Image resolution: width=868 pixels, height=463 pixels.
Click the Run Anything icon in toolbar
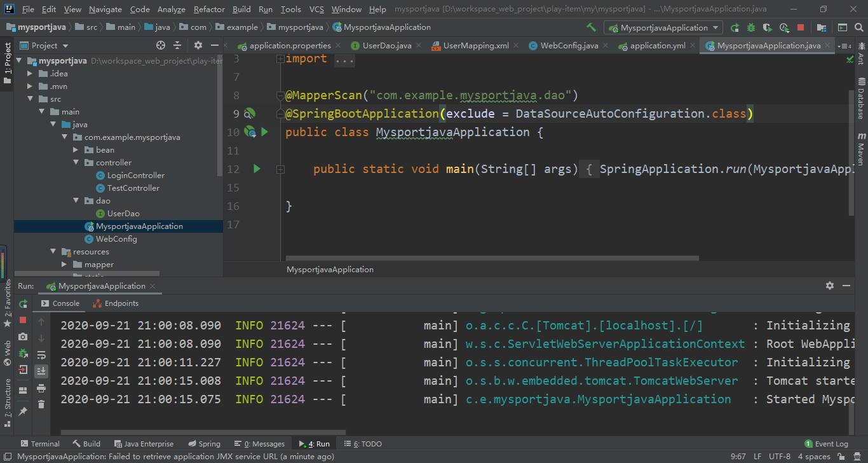[843, 27]
